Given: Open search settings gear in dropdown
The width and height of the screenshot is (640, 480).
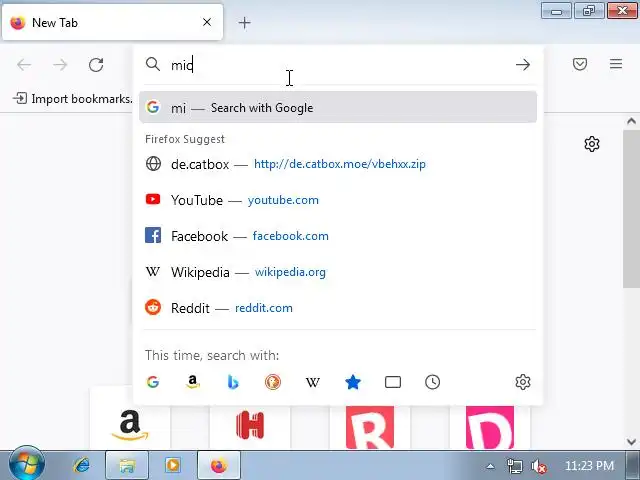Looking at the screenshot, I should 522,382.
